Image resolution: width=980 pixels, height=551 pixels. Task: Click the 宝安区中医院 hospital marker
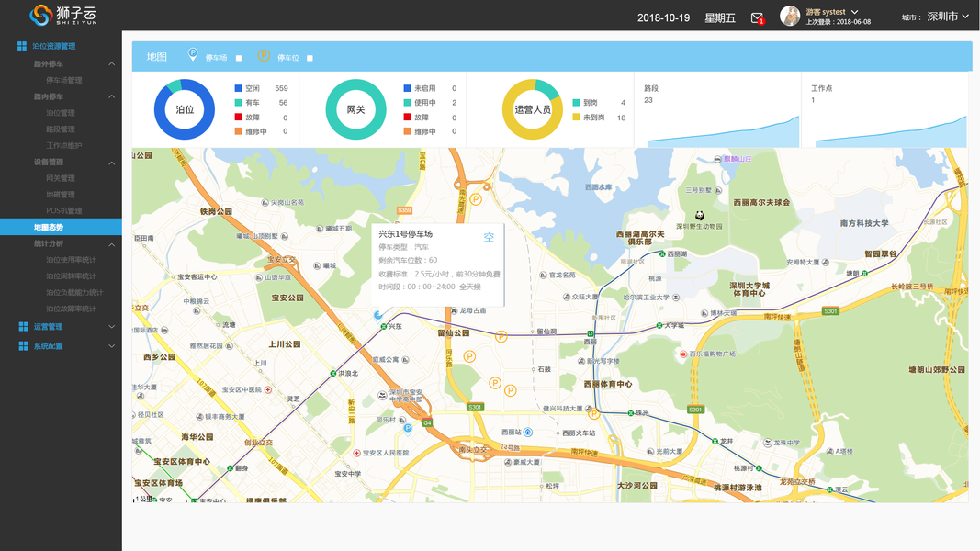pyautogui.click(x=267, y=389)
